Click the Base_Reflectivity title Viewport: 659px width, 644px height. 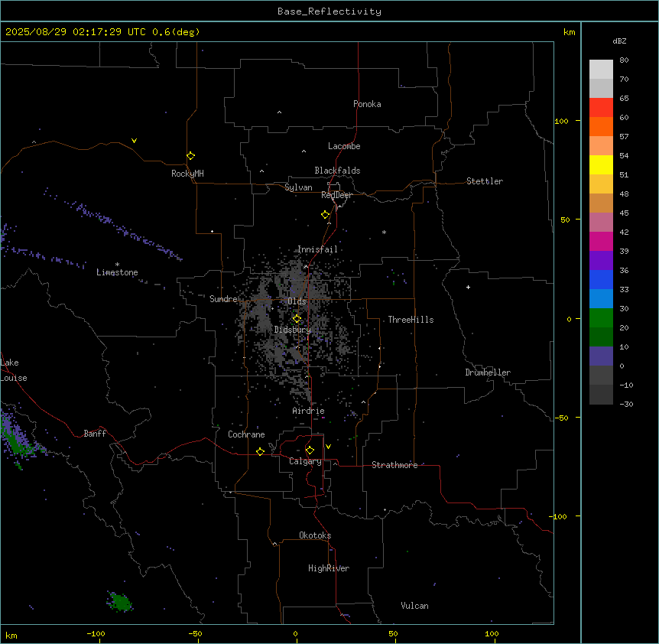pyautogui.click(x=329, y=11)
